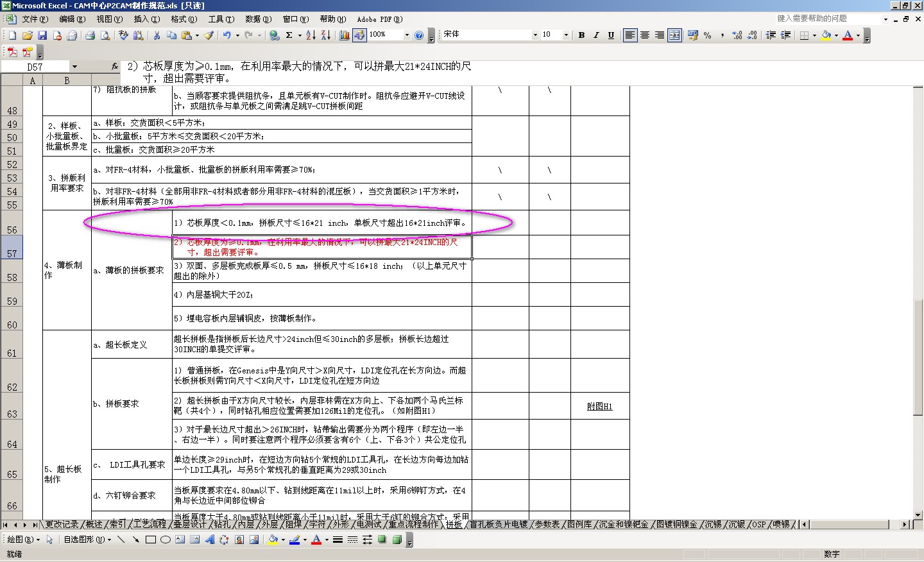Switch to the 钻孔 sheet tab
This screenshot has height=562, width=924.
222,525
